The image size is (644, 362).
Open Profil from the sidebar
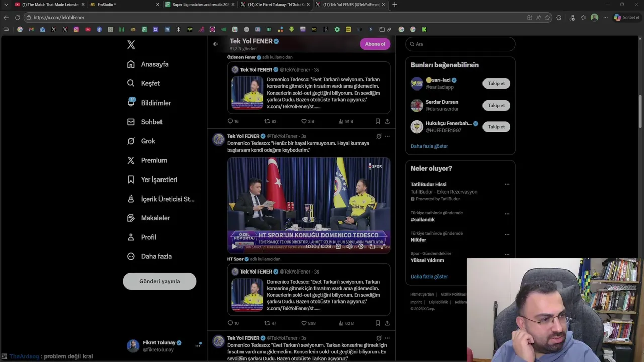point(142,237)
